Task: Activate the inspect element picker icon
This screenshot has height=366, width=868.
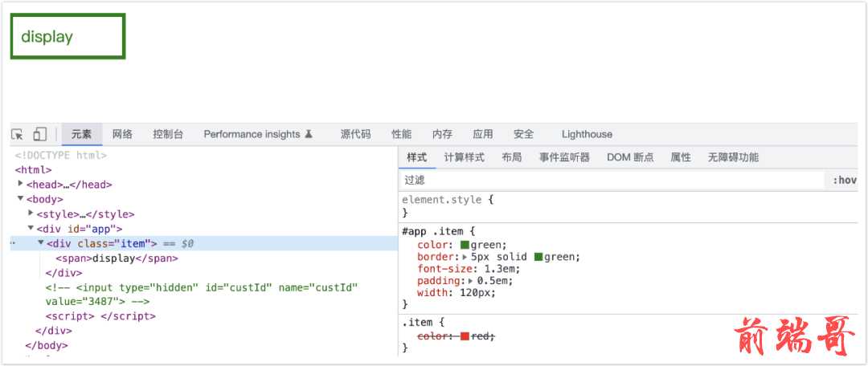Action: 17,134
